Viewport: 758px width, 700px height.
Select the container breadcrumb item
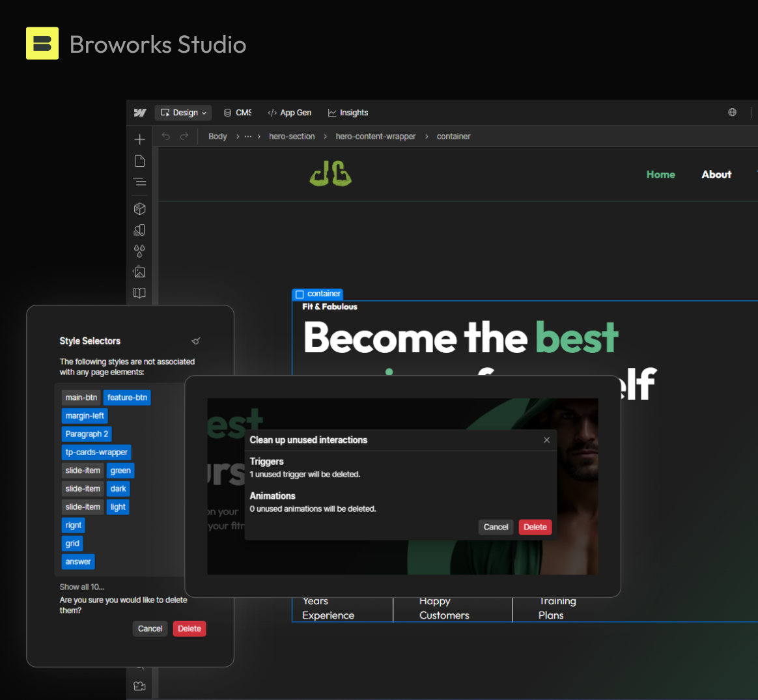453,136
